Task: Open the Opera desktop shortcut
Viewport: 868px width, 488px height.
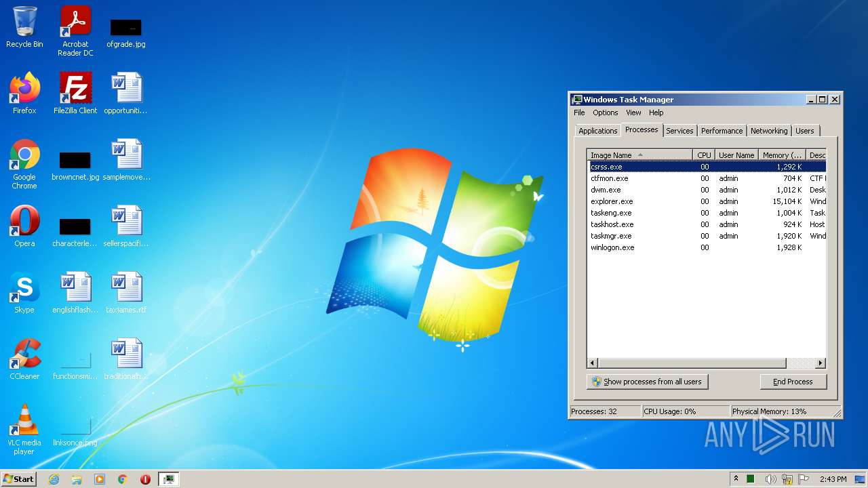Action: tap(24, 226)
